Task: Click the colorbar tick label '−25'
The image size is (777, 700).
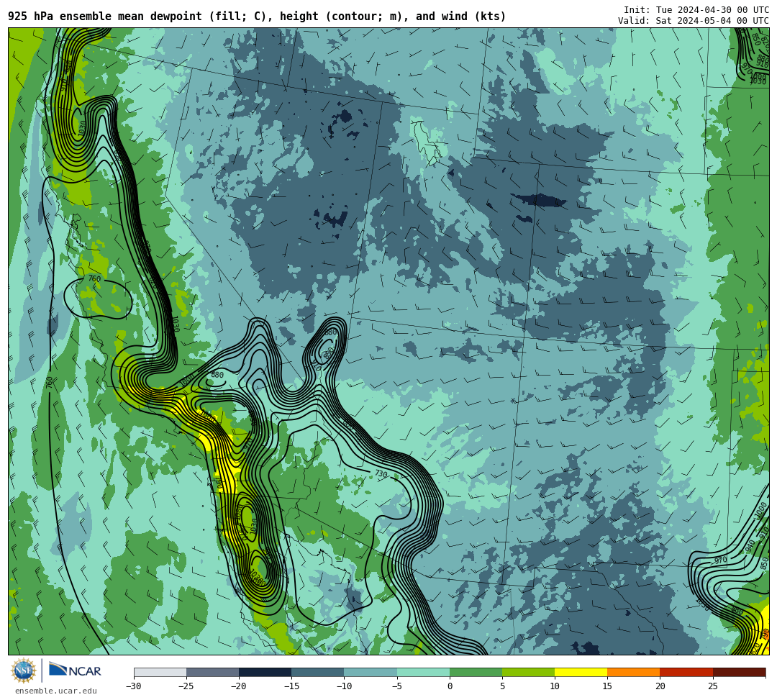Action: (186, 686)
